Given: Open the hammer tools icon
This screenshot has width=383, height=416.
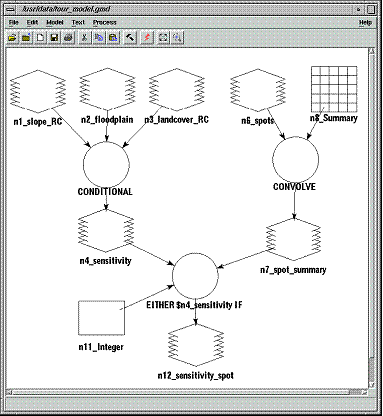Looking at the screenshot, I should click(130, 37).
